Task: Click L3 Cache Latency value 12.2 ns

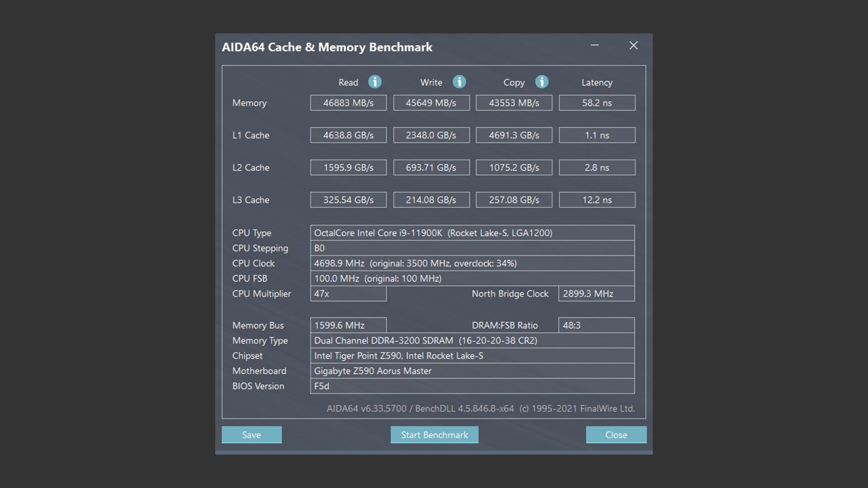Action: coord(597,200)
